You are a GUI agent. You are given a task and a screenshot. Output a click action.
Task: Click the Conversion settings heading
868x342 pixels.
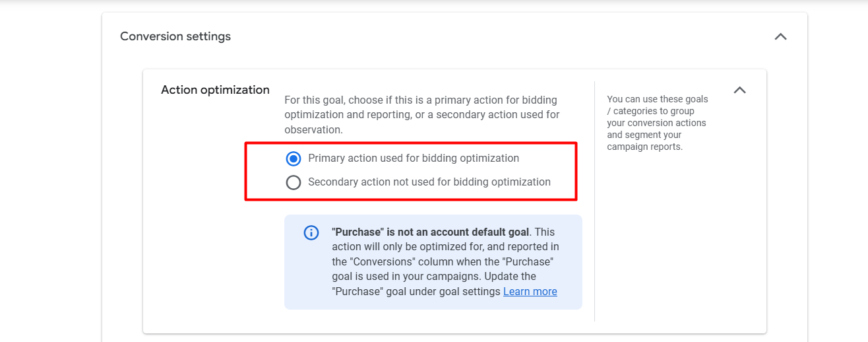click(x=175, y=36)
